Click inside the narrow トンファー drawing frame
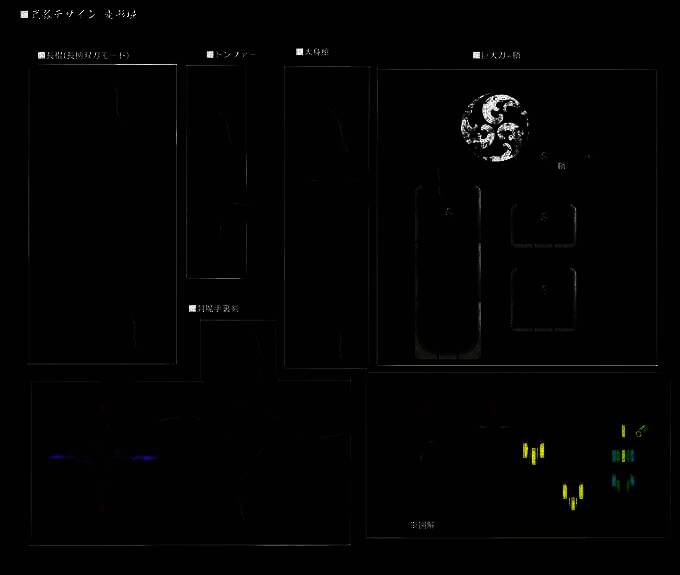Viewport: 680px width, 575px height. [216, 170]
